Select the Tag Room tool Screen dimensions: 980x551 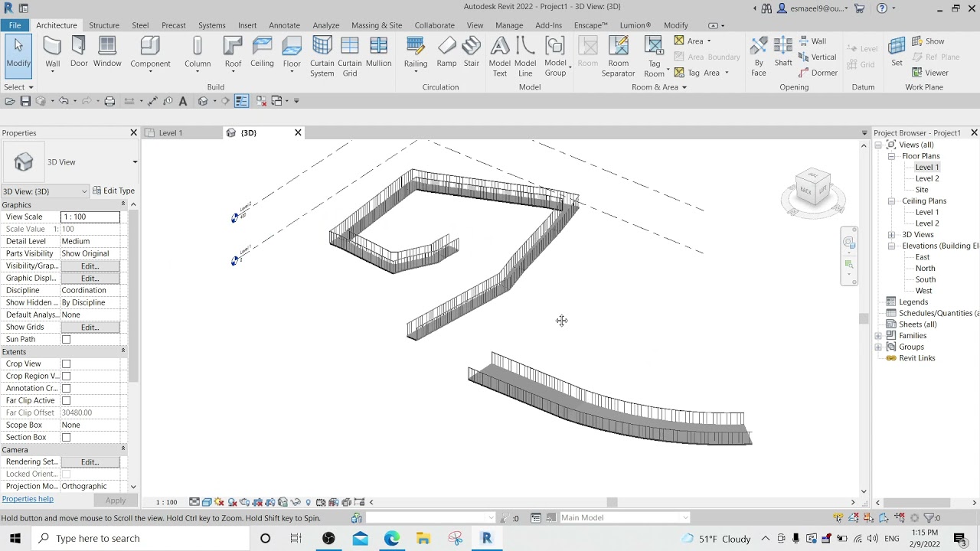pos(655,57)
